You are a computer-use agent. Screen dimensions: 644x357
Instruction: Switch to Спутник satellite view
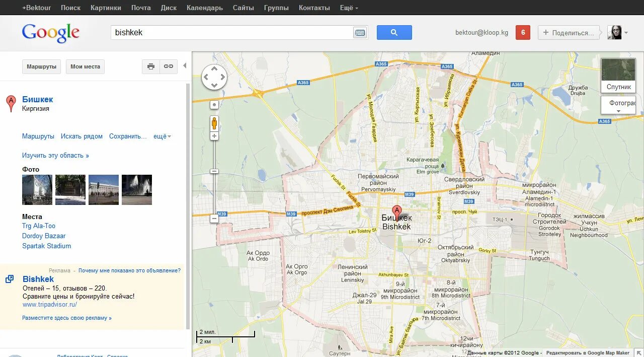(618, 76)
